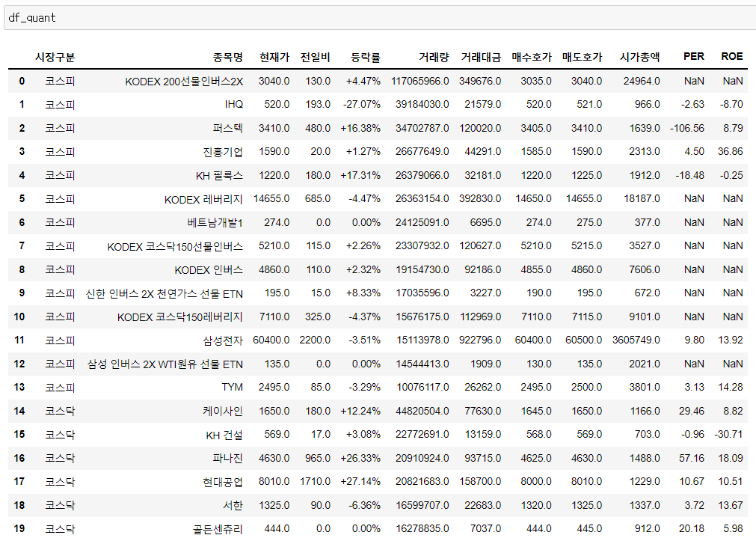Click the 코스피 market cell in row 13
Screen dimensions: 756x541
click(x=60, y=388)
